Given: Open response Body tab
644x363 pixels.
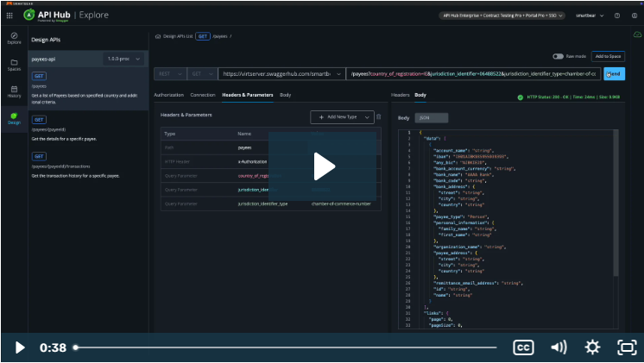Looking at the screenshot, I should pos(420,95).
